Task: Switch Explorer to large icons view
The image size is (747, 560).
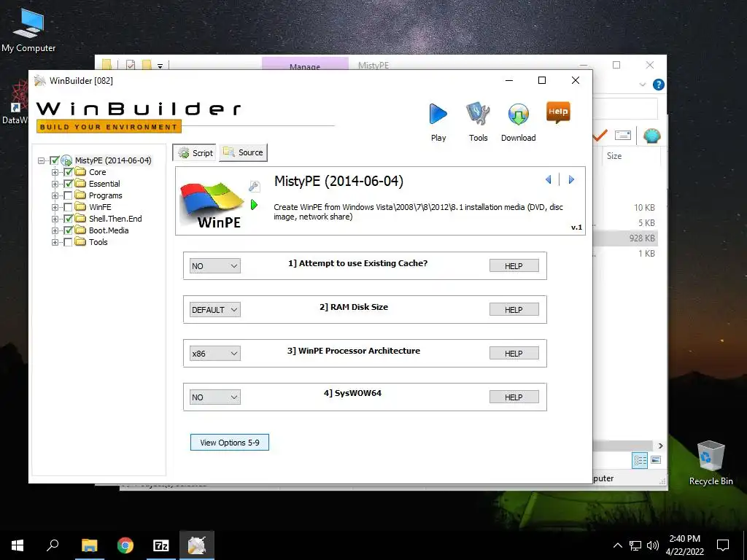Action: pos(656,460)
